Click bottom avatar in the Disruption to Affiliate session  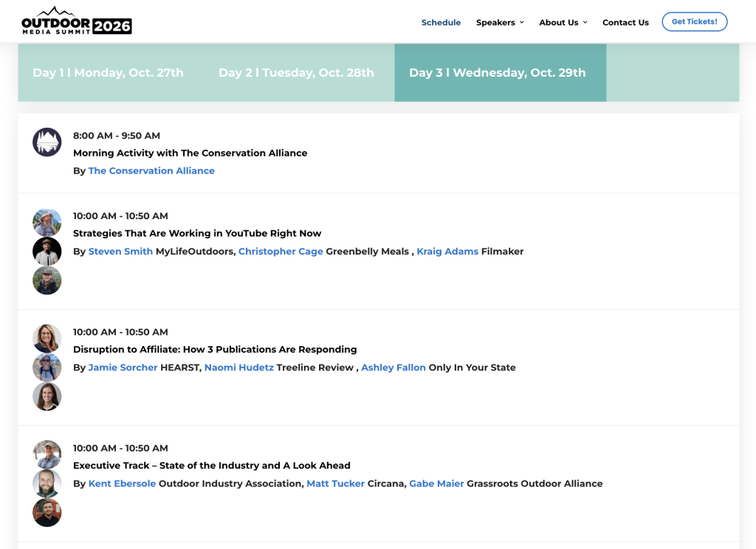[x=47, y=396]
